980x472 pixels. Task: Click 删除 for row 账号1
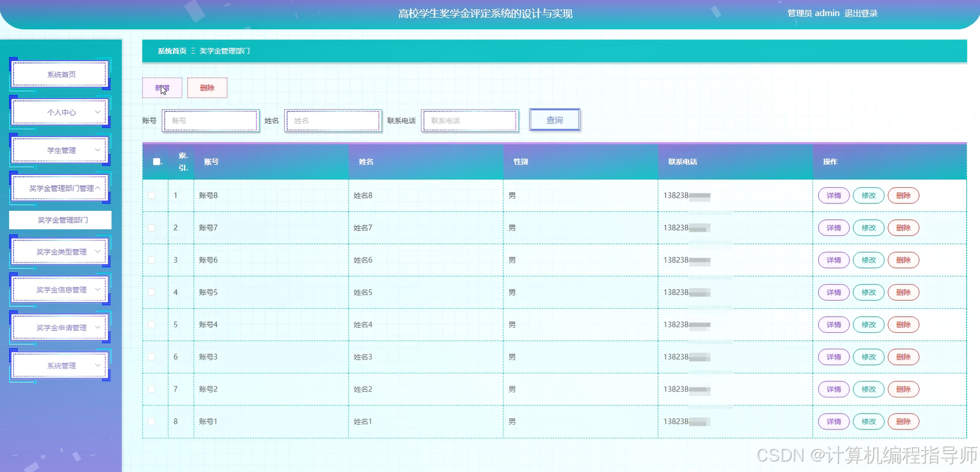click(x=904, y=421)
